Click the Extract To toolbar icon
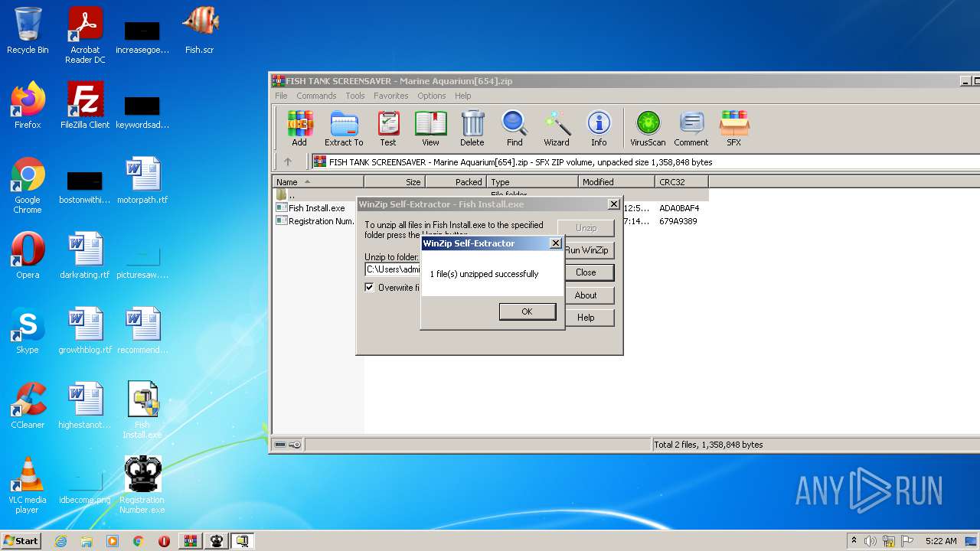980x551 pixels. pyautogui.click(x=344, y=129)
